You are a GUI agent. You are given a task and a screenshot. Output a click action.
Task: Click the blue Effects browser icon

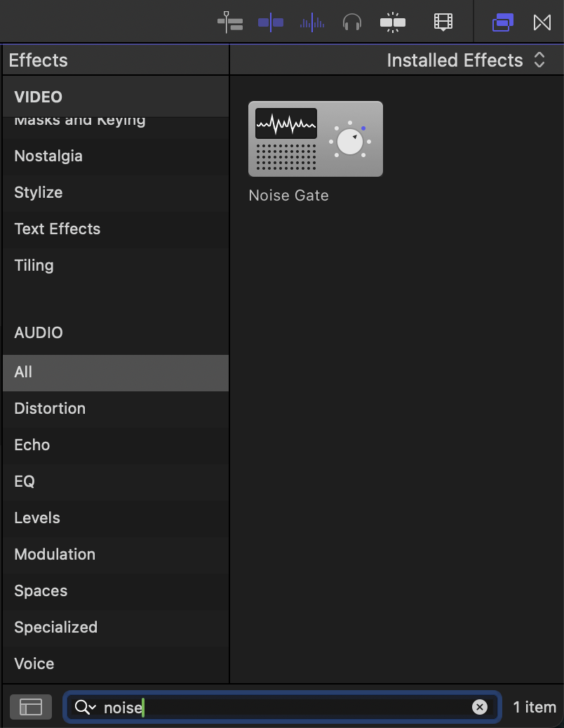[x=503, y=22]
